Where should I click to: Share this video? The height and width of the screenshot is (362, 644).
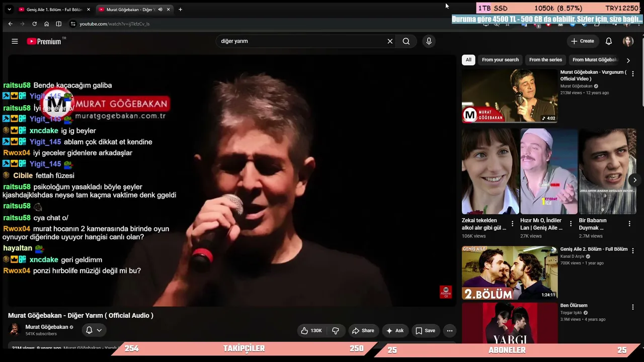tap(363, 330)
